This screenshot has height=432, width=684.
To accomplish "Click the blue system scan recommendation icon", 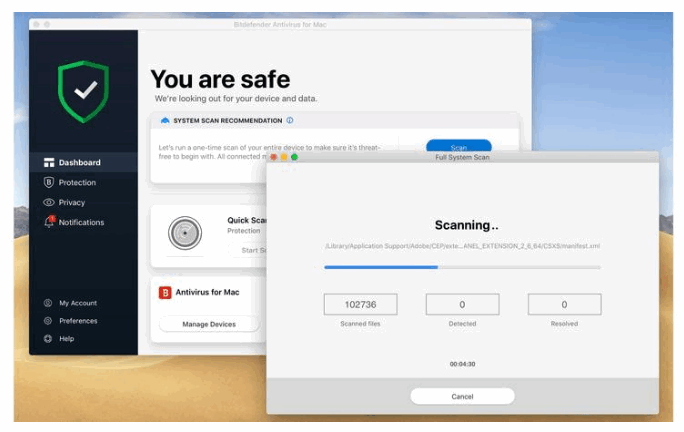I will (165, 120).
